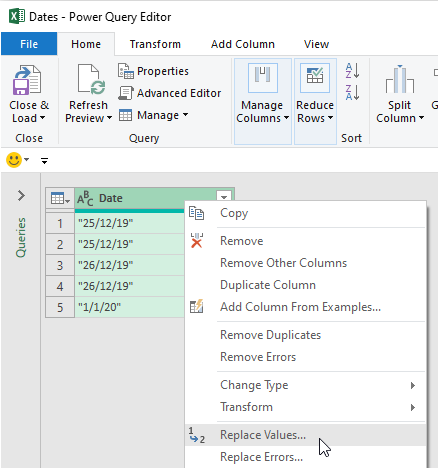
Task: Open the Manage query dropdown
Action: click(x=153, y=115)
